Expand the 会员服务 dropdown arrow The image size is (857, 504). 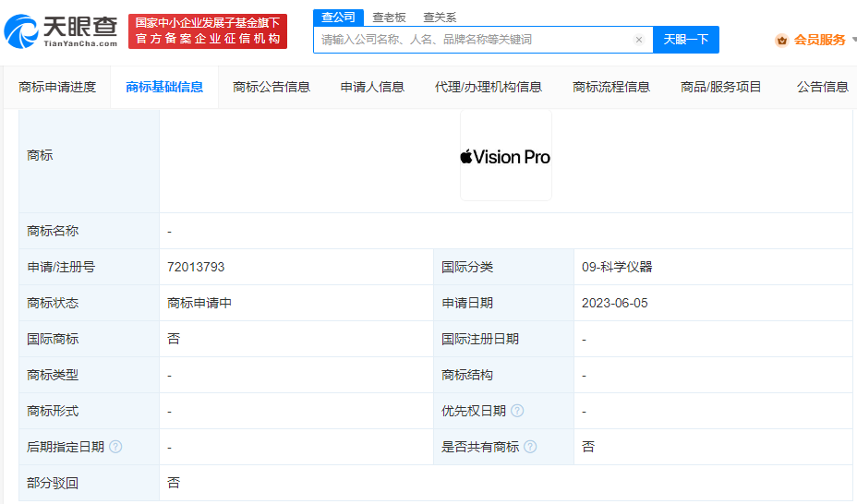point(853,40)
